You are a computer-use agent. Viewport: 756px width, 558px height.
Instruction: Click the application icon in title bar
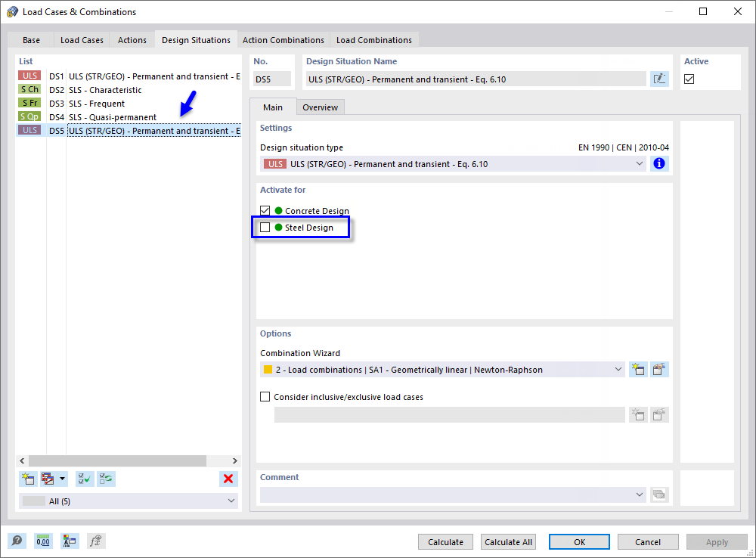click(12, 11)
